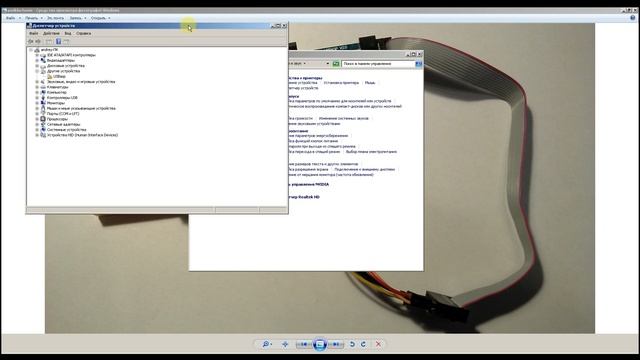
Task: Click Установка принтера link in Control Panel
Action: (341, 83)
